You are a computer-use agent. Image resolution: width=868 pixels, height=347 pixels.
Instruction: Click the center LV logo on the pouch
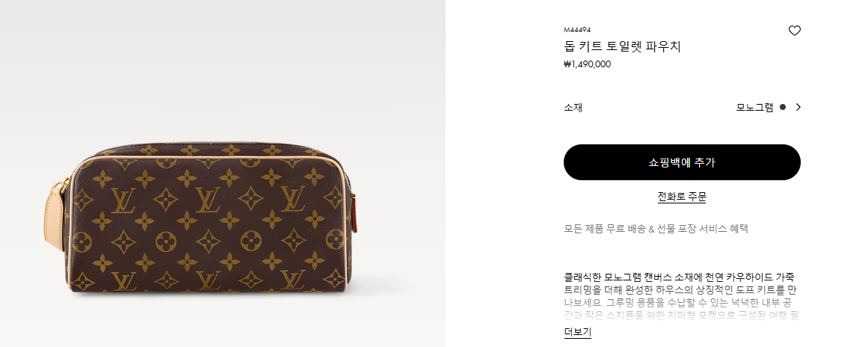click(x=208, y=200)
